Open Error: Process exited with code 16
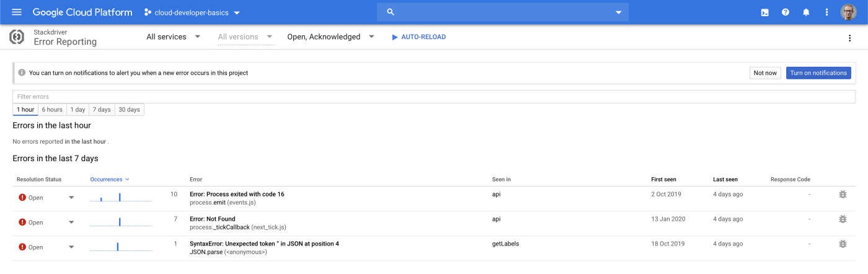Image resolution: width=868 pixels, height=274 pixels. (x=237, y=194)
